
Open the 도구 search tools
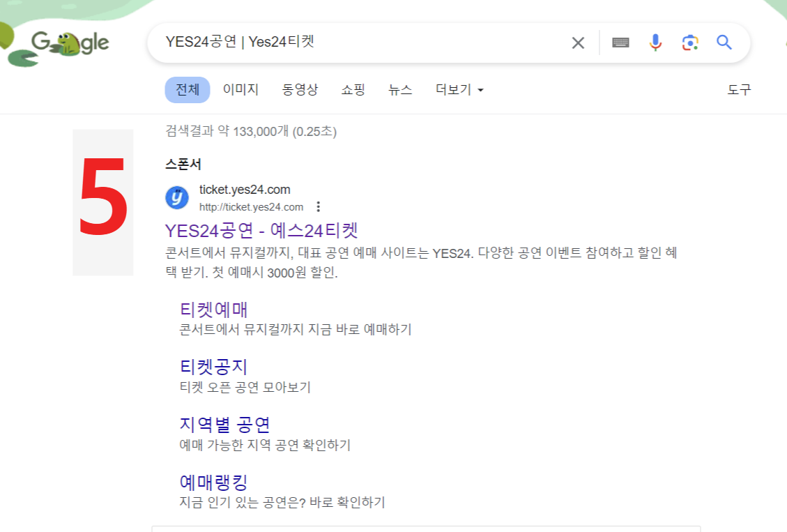pyautogui.click(x=740, y=89)
